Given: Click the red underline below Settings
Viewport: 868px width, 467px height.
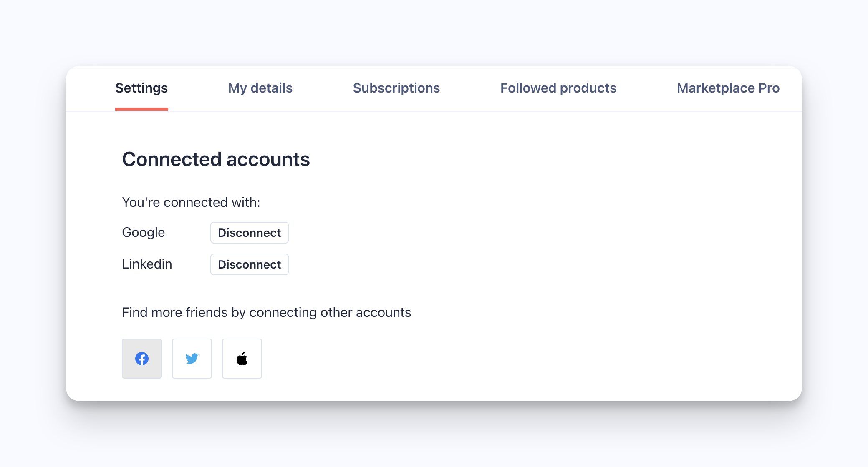Looking at the screenshot, I should pos(141,109).
